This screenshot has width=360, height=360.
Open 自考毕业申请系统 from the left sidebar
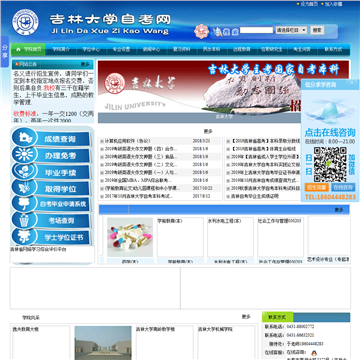[51, 204]
